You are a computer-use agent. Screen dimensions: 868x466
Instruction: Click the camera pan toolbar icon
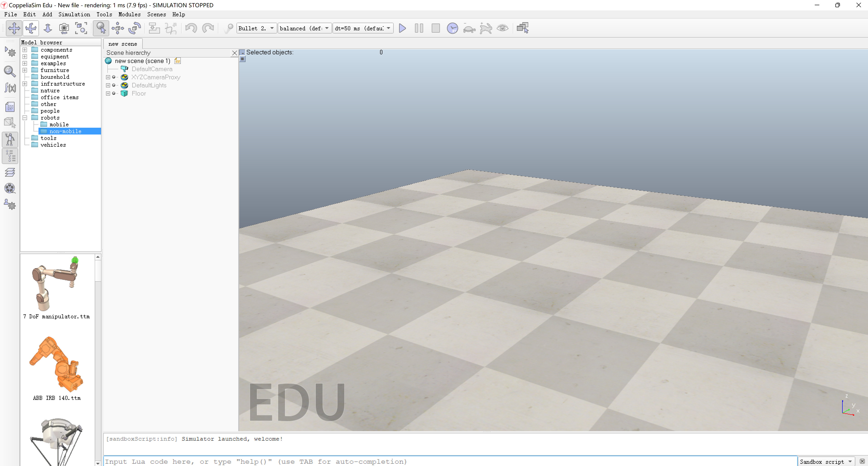[x=14, y=28]
